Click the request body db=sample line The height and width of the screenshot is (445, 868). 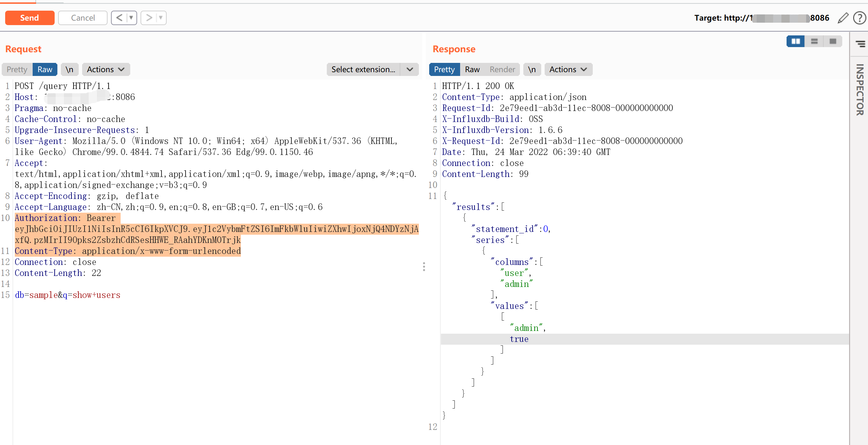pyautogui.click(x=68, y=295)
